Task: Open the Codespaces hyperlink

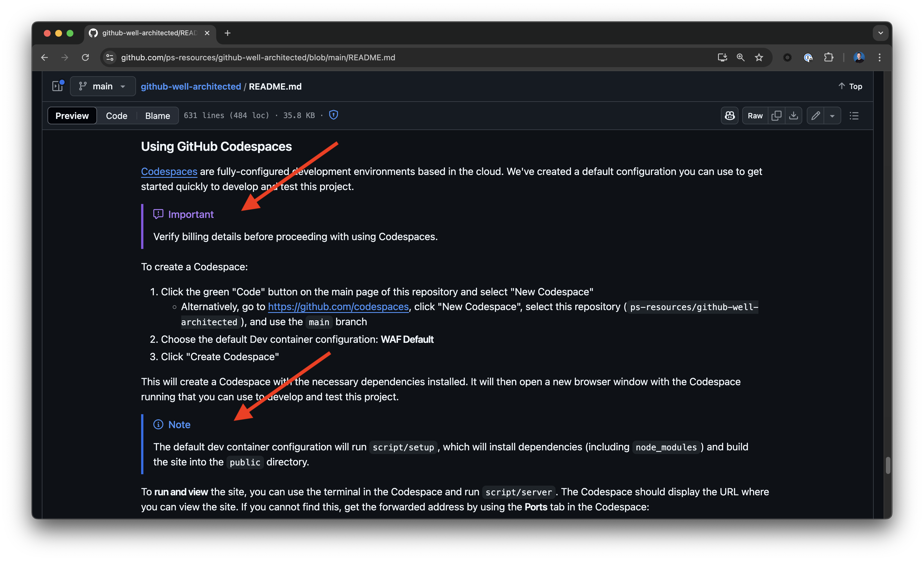Action: [169, 171]
